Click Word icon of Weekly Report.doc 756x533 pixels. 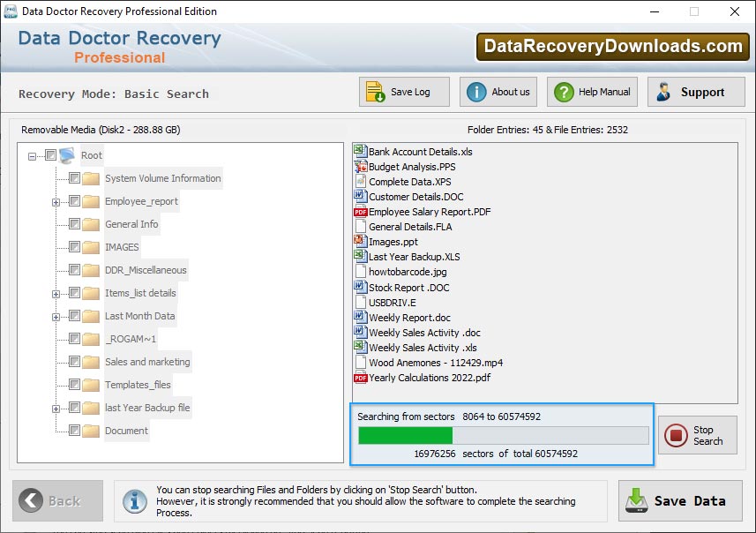tap(360, 317)
